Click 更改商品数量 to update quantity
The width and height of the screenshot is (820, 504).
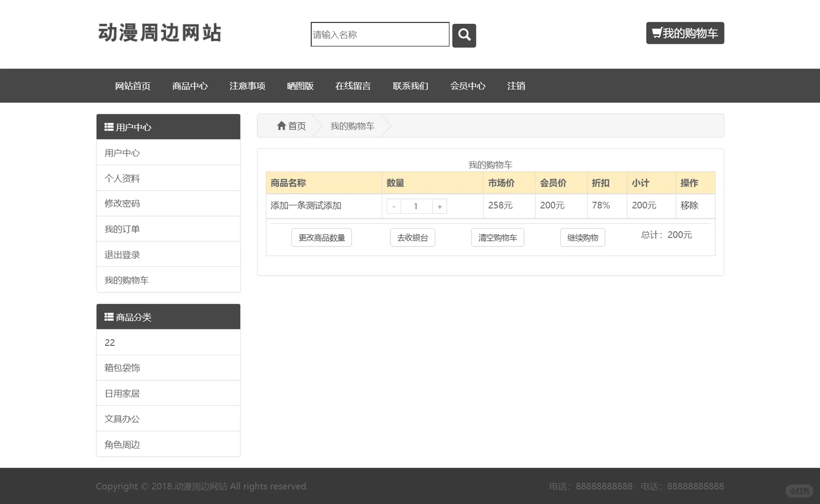point(321,238)
